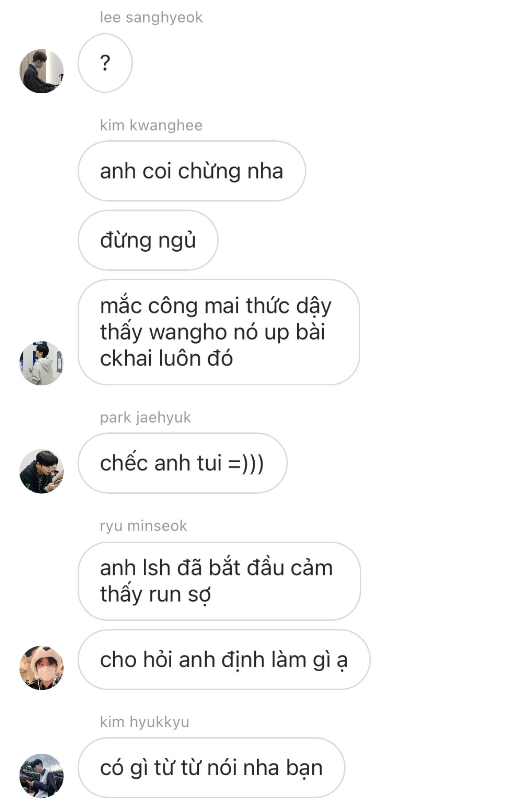Open kim kwanghee's avatar photo
The height and width of the screenshot is (812, 519).
[42, 363]
